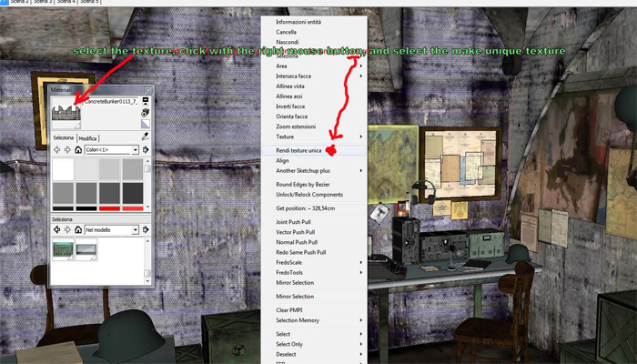Click home icon beside Nel modello dropdown
This screenshot has width=637, height=364.
pyautogui.click(x=78, y=230)
